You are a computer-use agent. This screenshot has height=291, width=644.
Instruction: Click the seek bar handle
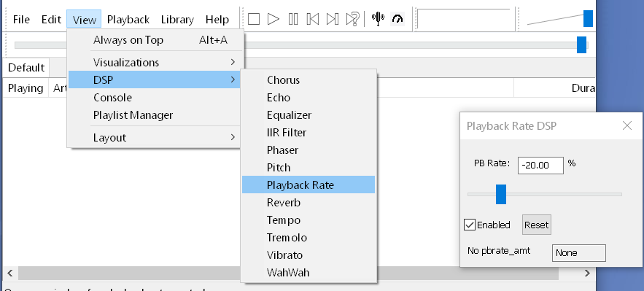581,44
